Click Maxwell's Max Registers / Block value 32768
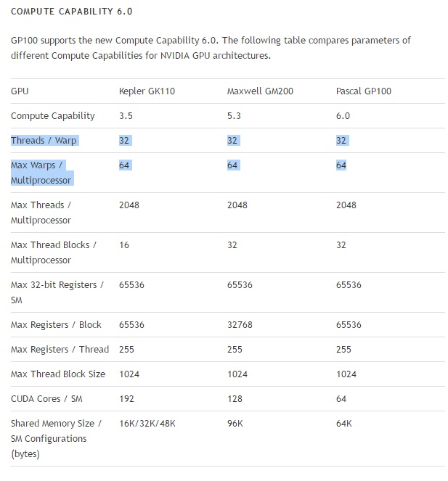Viewport: 448px width, 481px height. 240,325
